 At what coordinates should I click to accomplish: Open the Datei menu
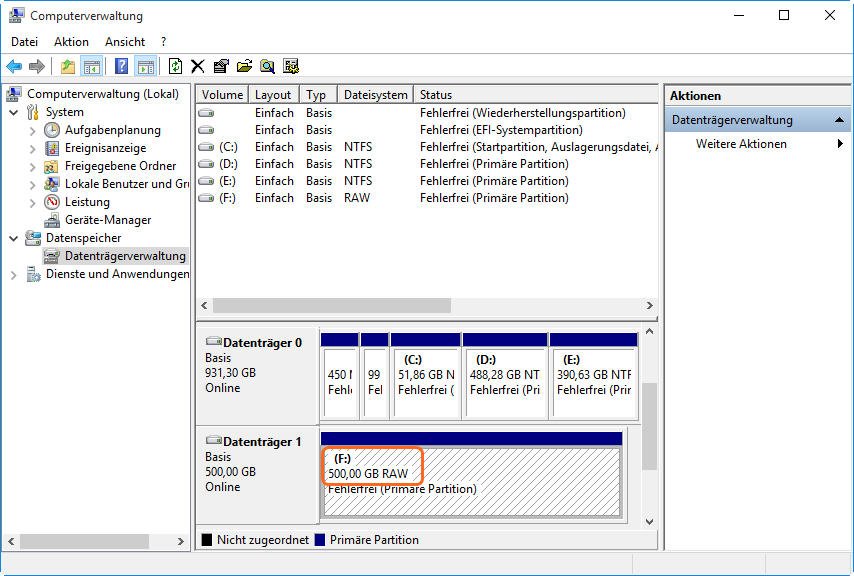pos(25,42)
